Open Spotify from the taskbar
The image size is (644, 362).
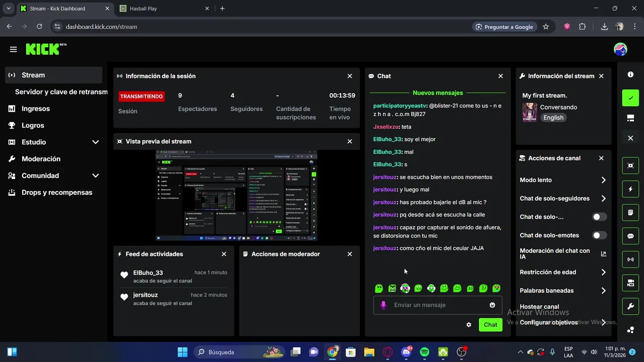425,352
